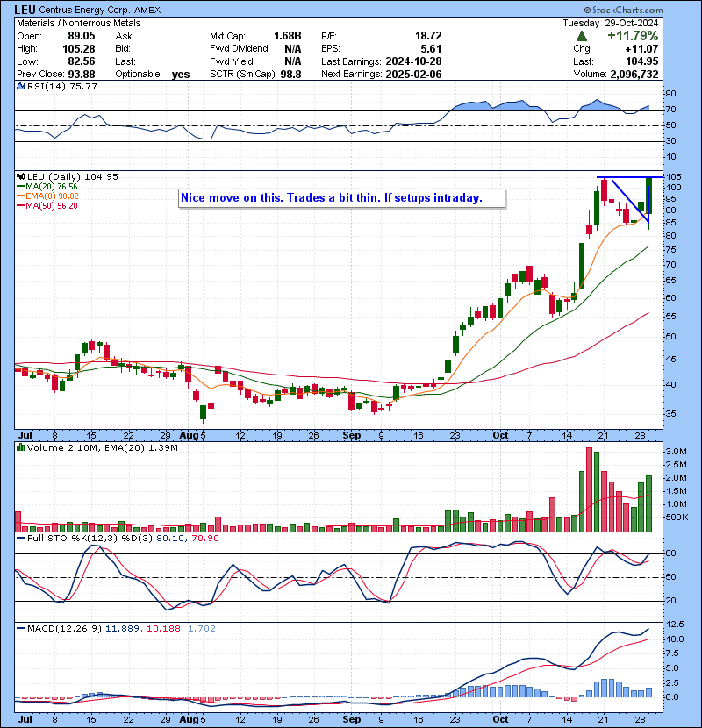Viewport: 702px width, 728px height.
Task: Click the Centrus Energy Corp. company name
Action: (84, 10)
